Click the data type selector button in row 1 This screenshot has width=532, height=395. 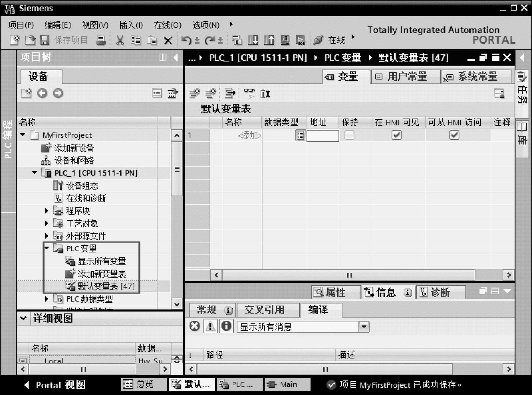point(301,136)
